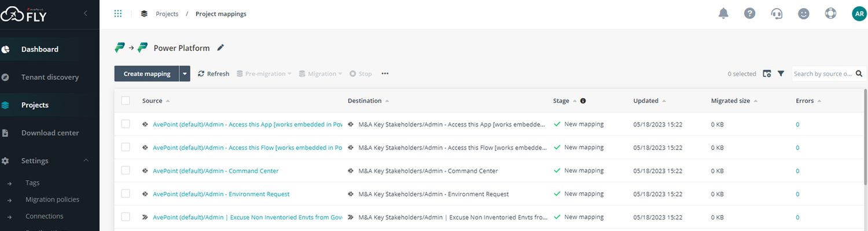Collapse the left sidebar with the chevron
This screenshot has width=868, height=231.
point(86,13)
